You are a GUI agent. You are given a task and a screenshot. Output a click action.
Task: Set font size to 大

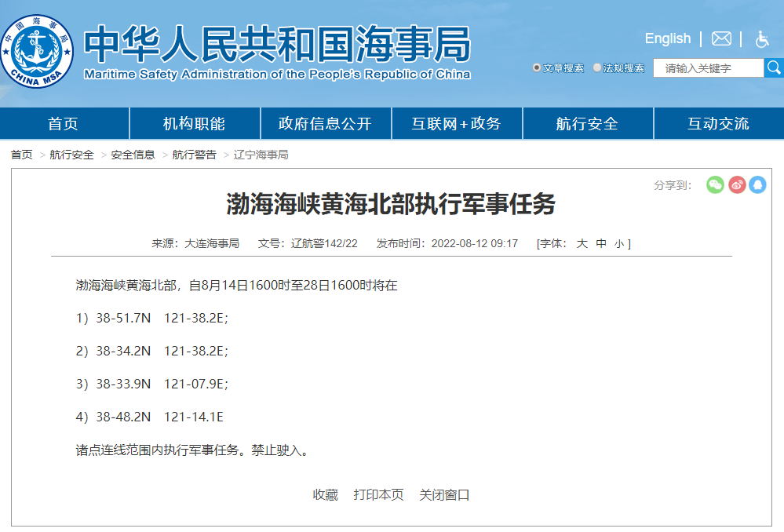[x=582, y=243]
